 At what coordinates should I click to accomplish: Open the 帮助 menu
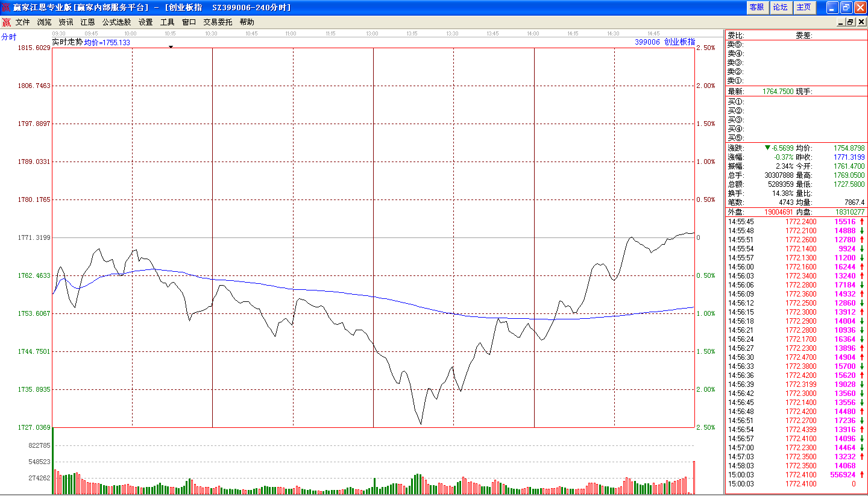point(247,22)
